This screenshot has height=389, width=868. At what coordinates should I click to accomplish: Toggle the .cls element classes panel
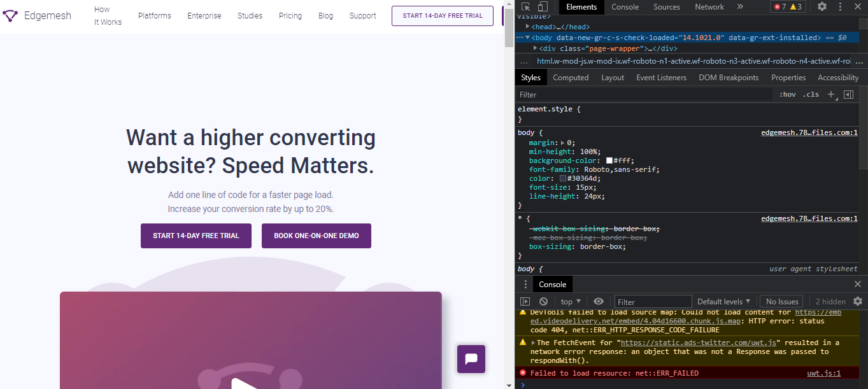point(811,94)
